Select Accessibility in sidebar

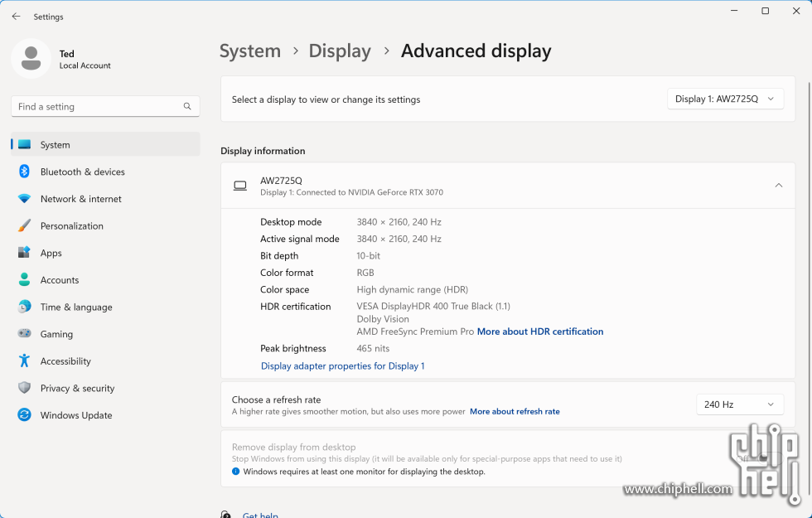106,361
